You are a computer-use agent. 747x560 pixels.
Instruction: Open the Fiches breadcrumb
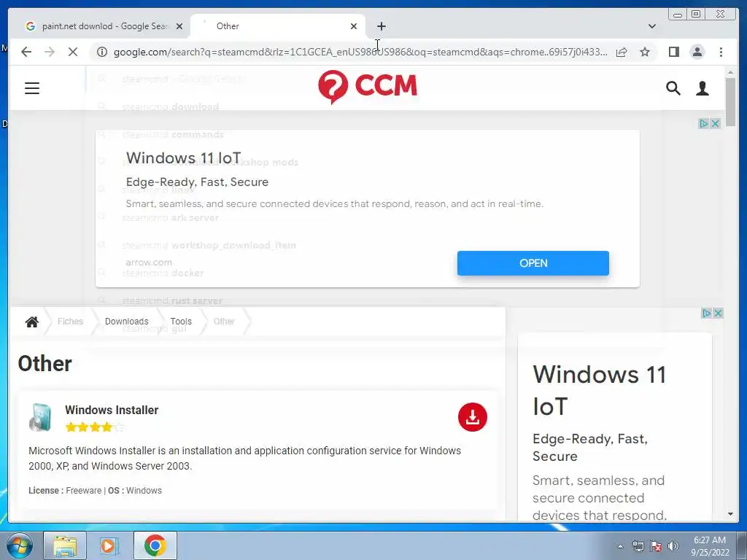(70, 322)
